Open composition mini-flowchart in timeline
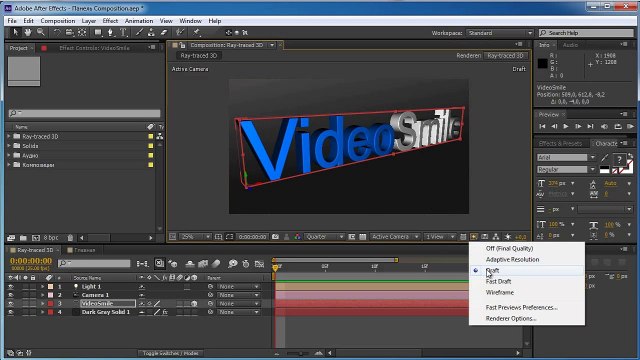Viewport: 640px width, 360px height. click(142, 264)
